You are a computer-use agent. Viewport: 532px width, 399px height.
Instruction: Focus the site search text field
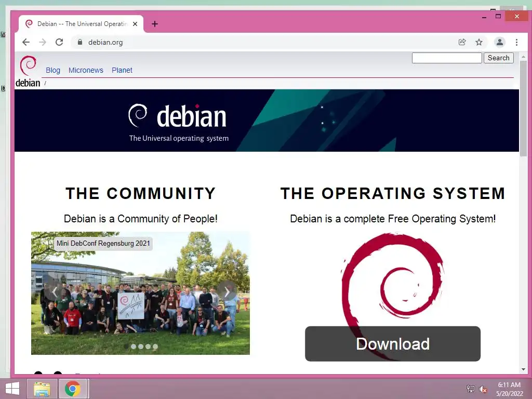click(447, 58)
